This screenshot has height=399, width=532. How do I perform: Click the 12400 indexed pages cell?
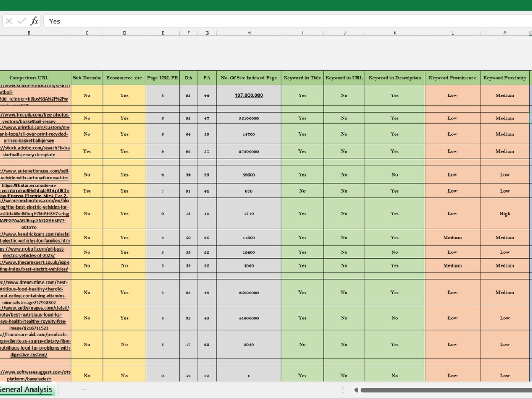[x=248, y=252]
